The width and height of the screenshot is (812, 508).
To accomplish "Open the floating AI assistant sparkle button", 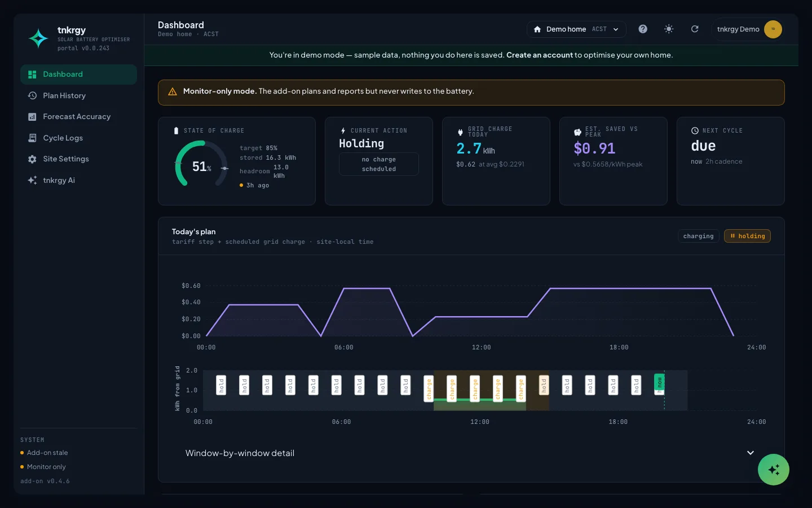I will (774, 470).
